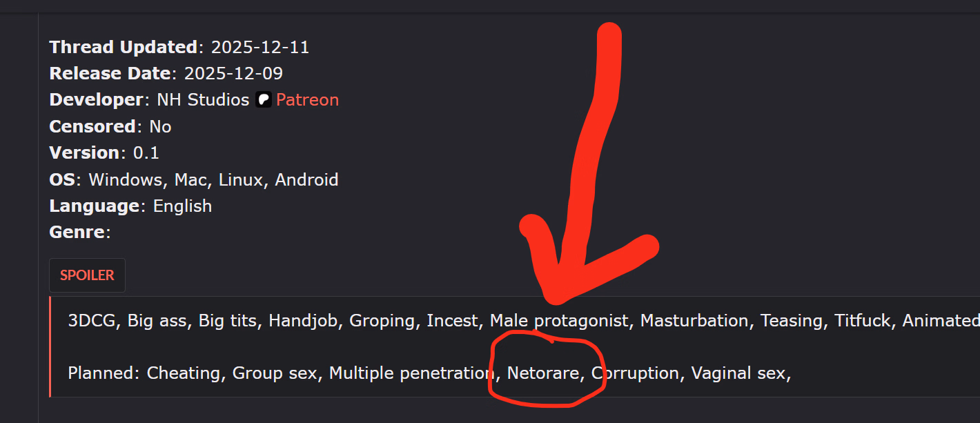
Task: Click the Developer label
Action: [96, 100]
